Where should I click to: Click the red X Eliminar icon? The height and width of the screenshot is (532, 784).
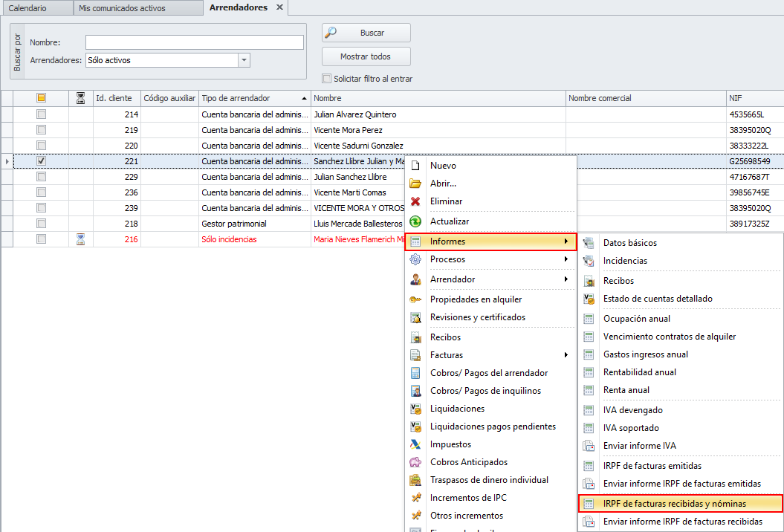click(415, 201)
